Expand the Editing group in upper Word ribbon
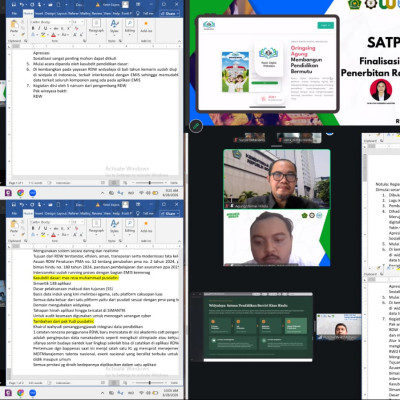The width and height of the screenshot is (400, 400). (x=130, y=26)
